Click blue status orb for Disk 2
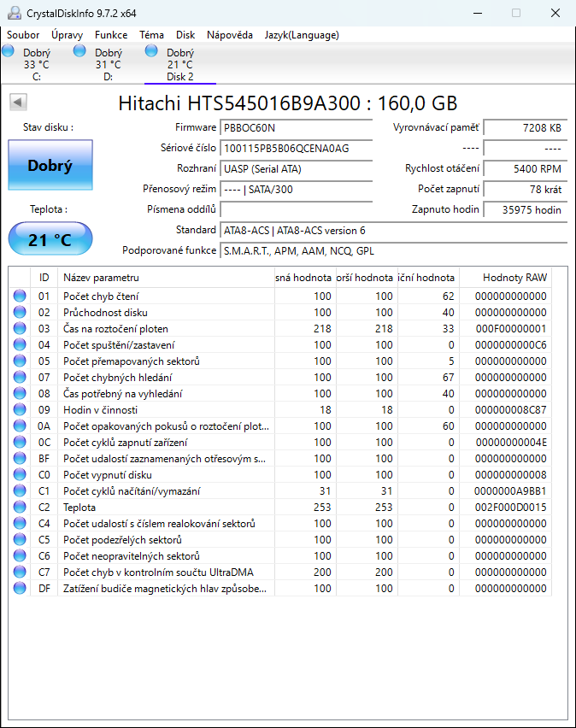576x728 pixels. pyautogui.click(x=151, y=50)
